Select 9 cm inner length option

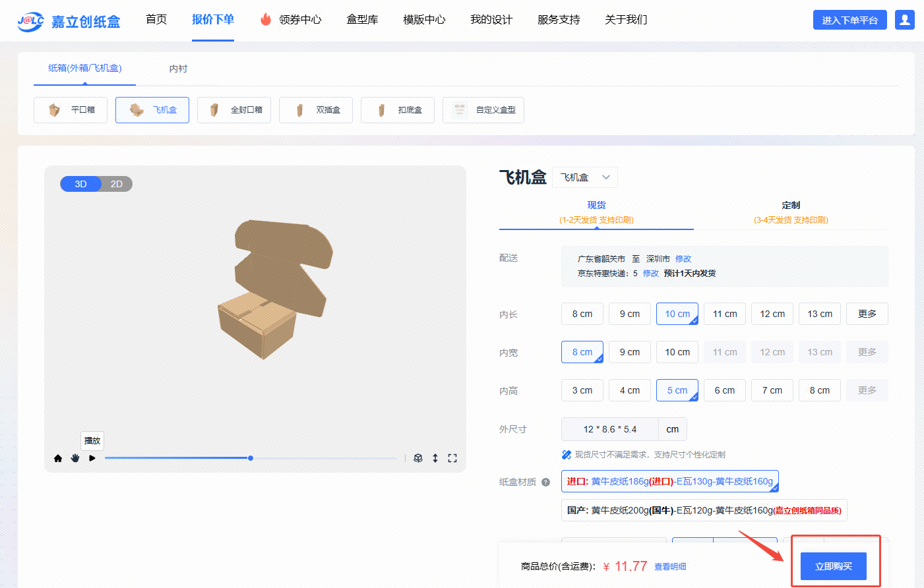(x=630, y=314)
